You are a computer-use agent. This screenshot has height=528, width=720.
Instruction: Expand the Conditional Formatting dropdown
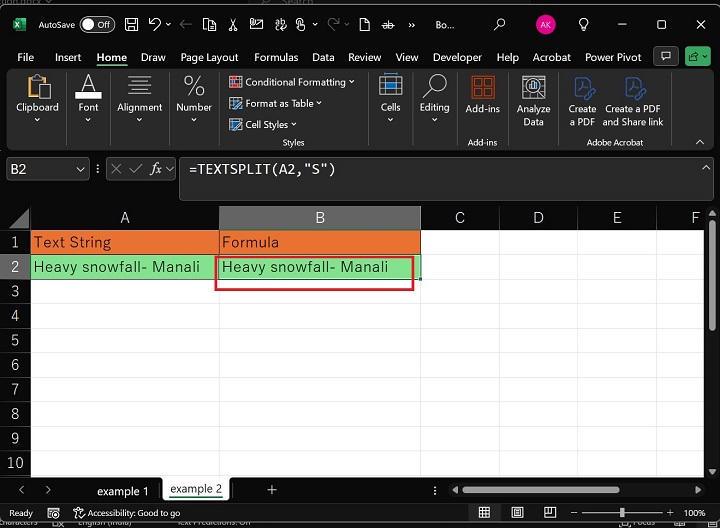(292, 82)
